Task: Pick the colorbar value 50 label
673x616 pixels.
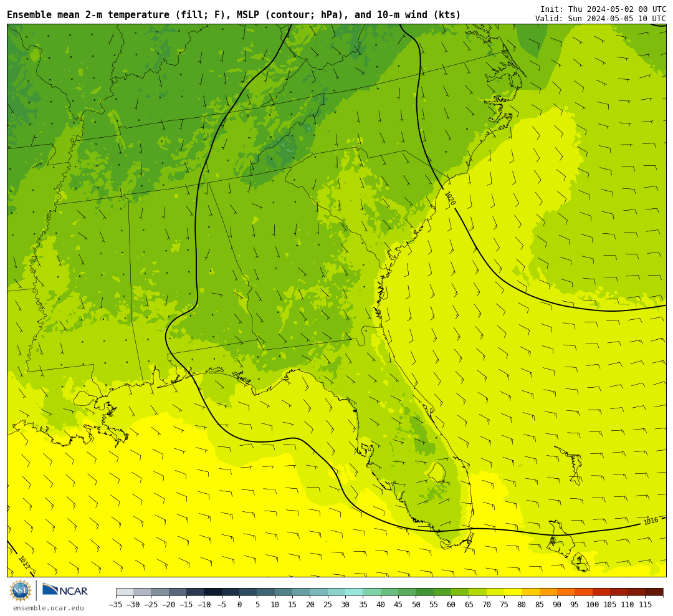Action: pyautogui.click(x=416, y=605)
